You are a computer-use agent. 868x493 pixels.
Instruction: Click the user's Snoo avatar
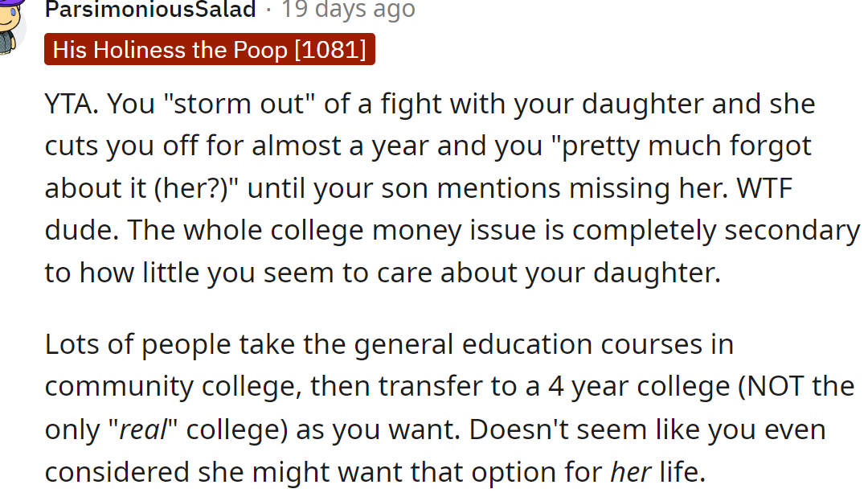tap(10, 20)
